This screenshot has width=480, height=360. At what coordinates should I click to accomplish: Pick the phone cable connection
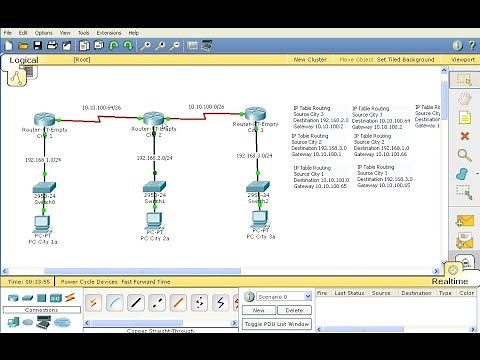[200, 303]
